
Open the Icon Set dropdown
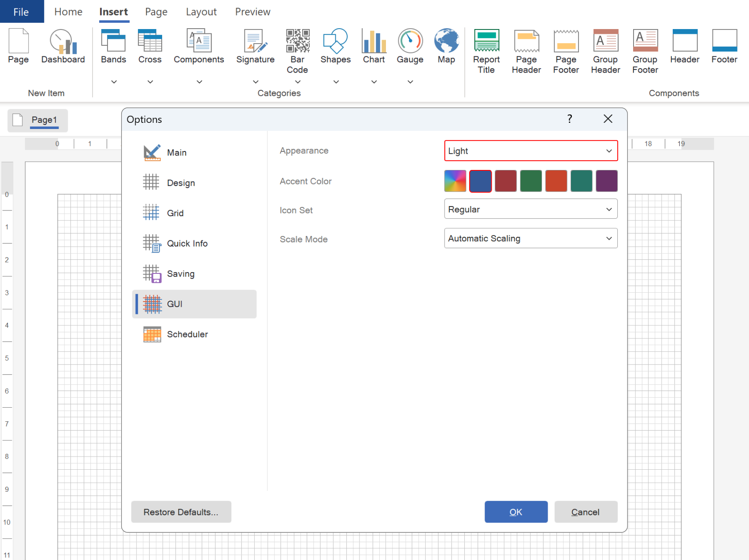pyautogui.click(x=530, y=210)
